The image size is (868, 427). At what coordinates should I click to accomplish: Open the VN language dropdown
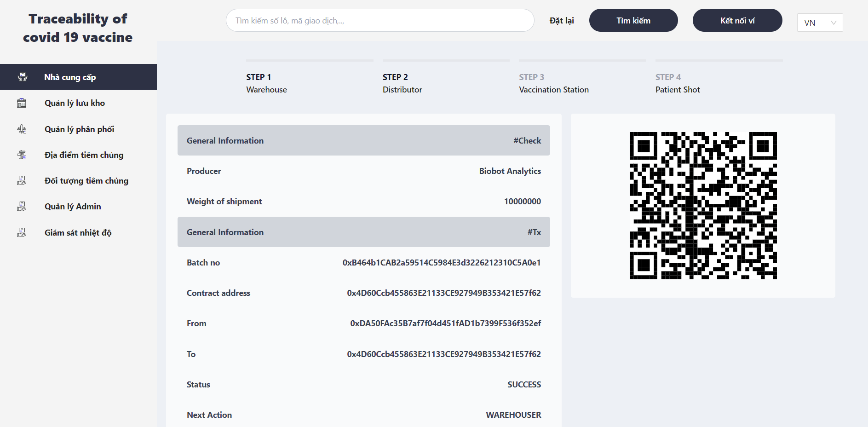[820, 23]
